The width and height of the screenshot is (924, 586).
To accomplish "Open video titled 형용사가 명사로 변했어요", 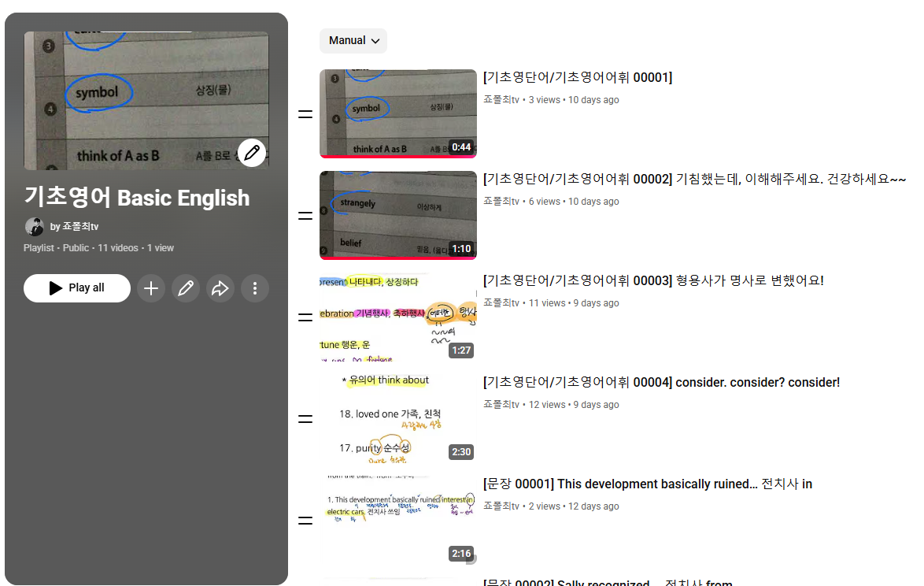I will point(653,280).
